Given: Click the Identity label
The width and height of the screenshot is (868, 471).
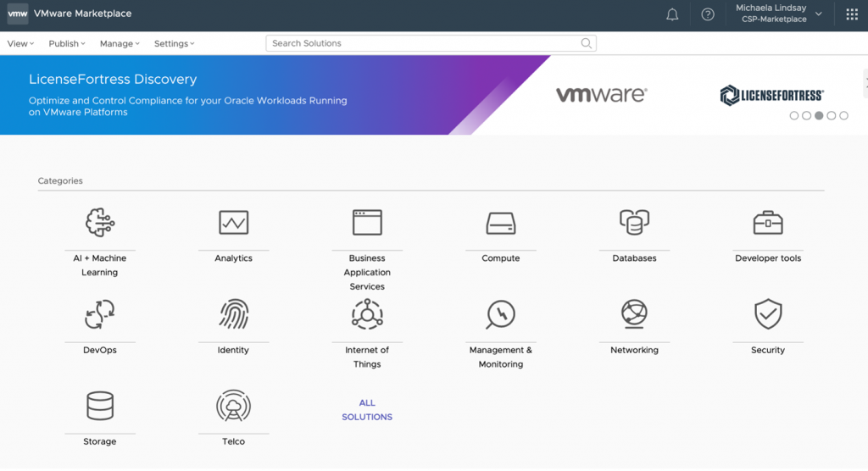Looking at the screenshot, I should 233,351.
